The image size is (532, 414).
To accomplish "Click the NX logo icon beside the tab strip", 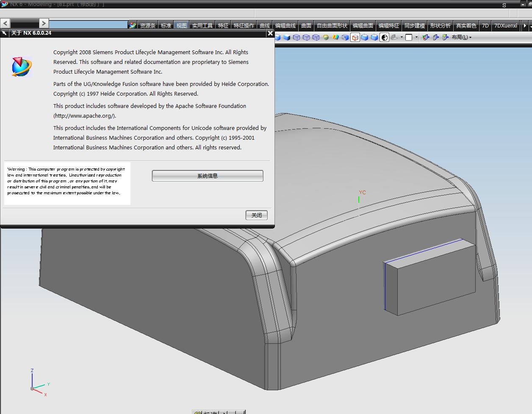I will (133, 25).
